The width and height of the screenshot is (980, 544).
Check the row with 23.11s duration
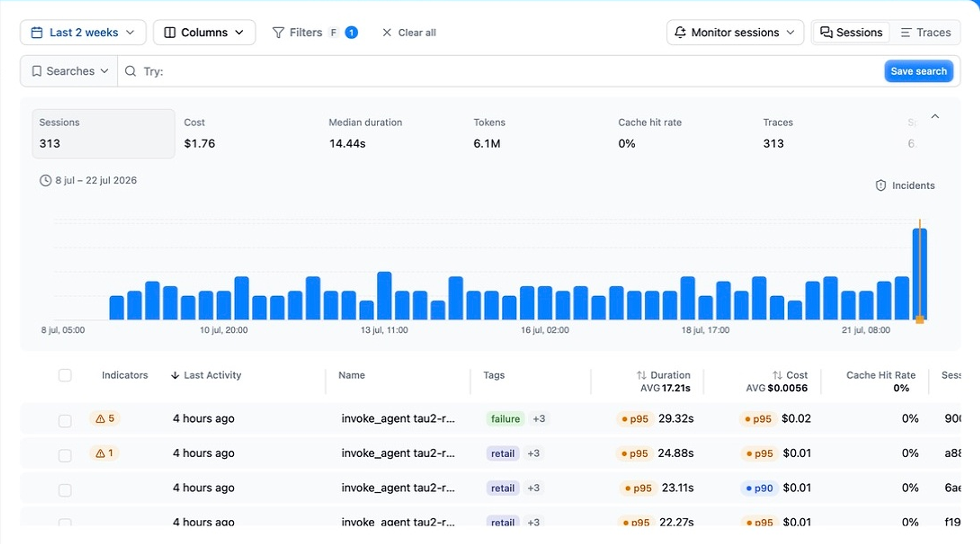coord(65,490)
